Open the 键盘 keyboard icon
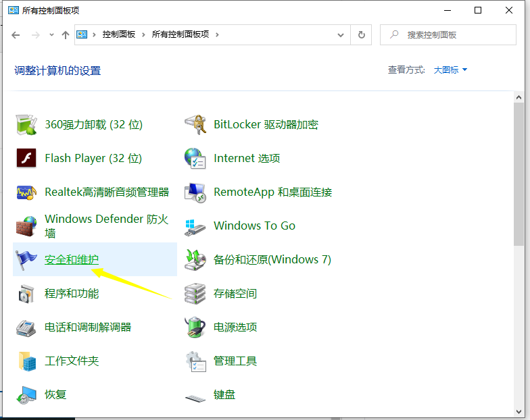Image resolution: width=530 pixels, height=420 pixels. (195, 398)
